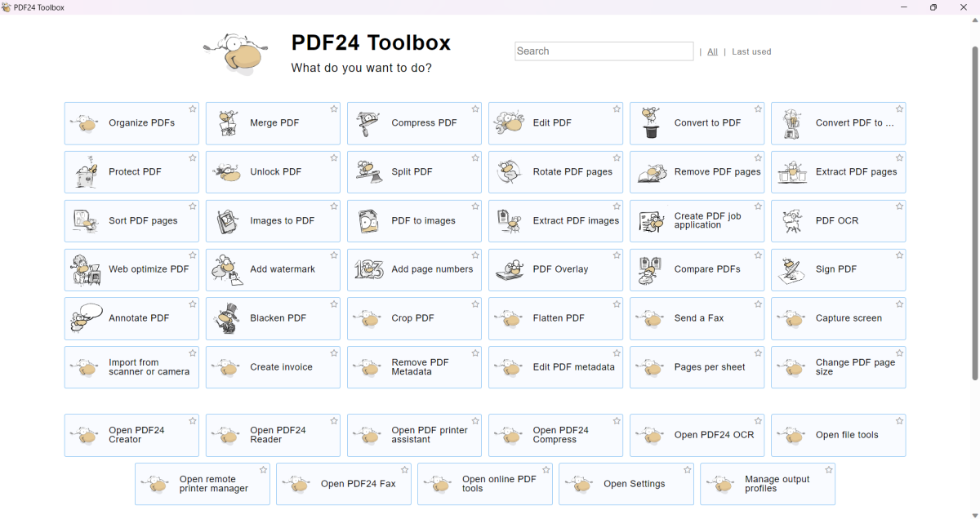Star the PDF OCR tile
The width and height of the screenshot is (980, 519).
pyautogui.click(x=899, y=206)
